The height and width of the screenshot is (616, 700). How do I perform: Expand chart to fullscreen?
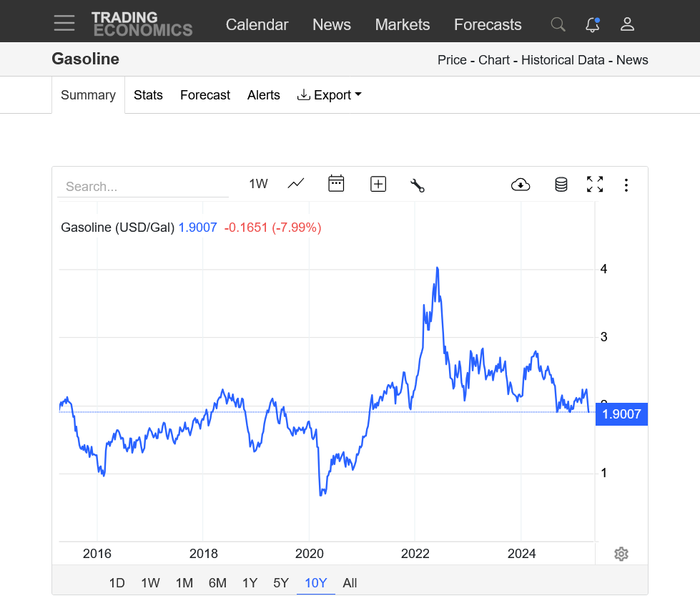click(595, 185)
